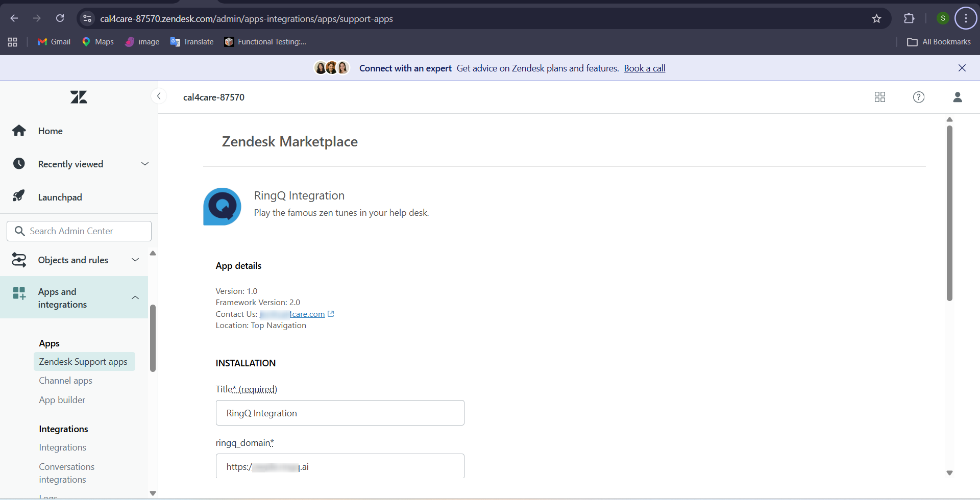The height and width of the screenshot is (500, 980).
Task: Click the App details heading
Action: pos(238,266)
